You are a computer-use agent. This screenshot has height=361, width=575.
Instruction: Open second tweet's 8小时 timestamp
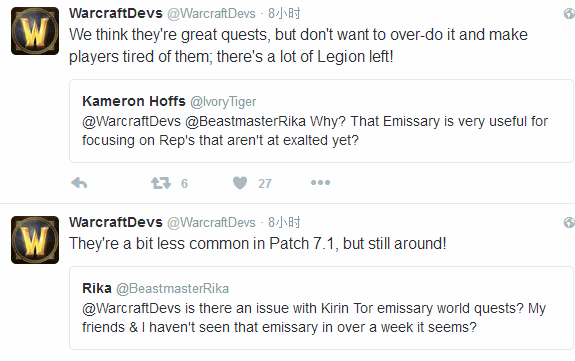[284, 222]
